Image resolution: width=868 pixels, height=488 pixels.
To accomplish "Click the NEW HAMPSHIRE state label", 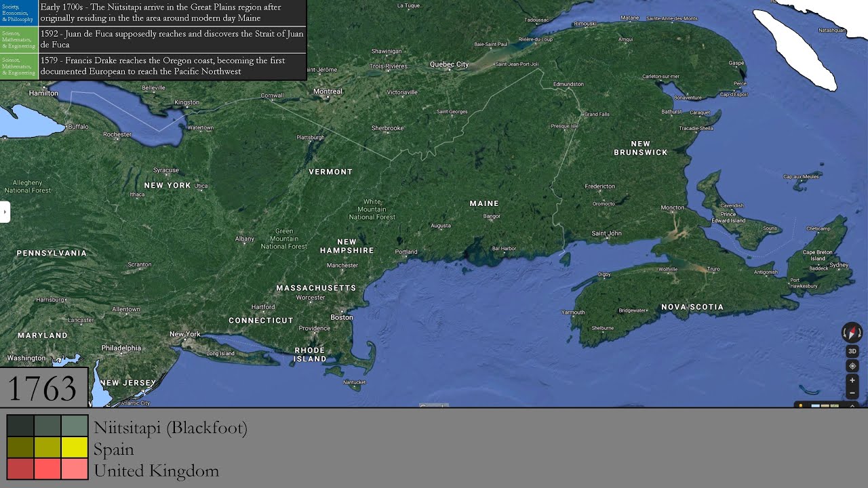I will click(x=347, y=246).
